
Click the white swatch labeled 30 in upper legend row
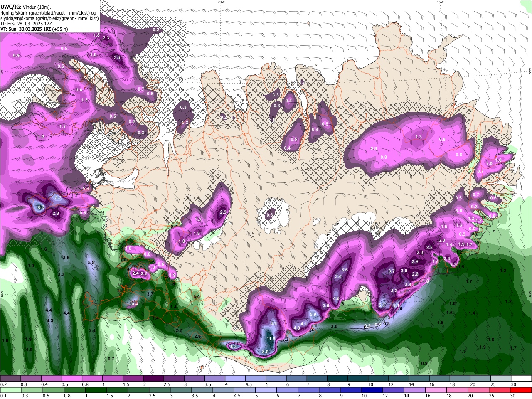pyautogui.click(x=521, y=379)
